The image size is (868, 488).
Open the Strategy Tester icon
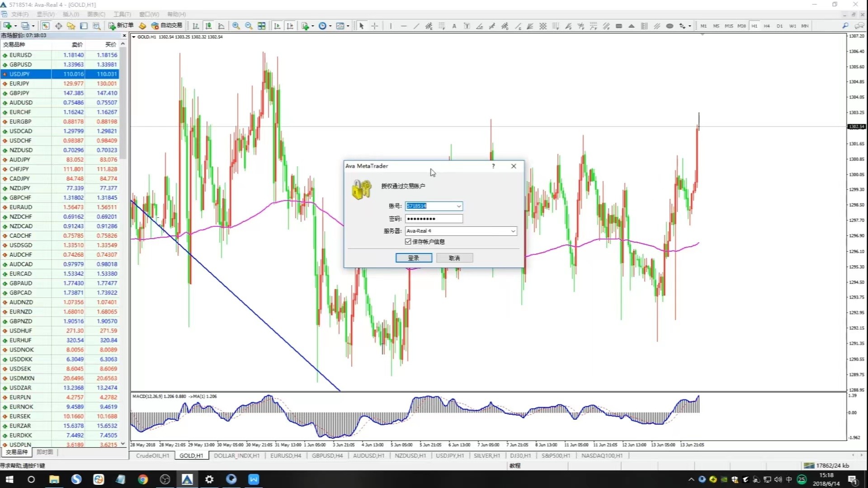(96, 26)
